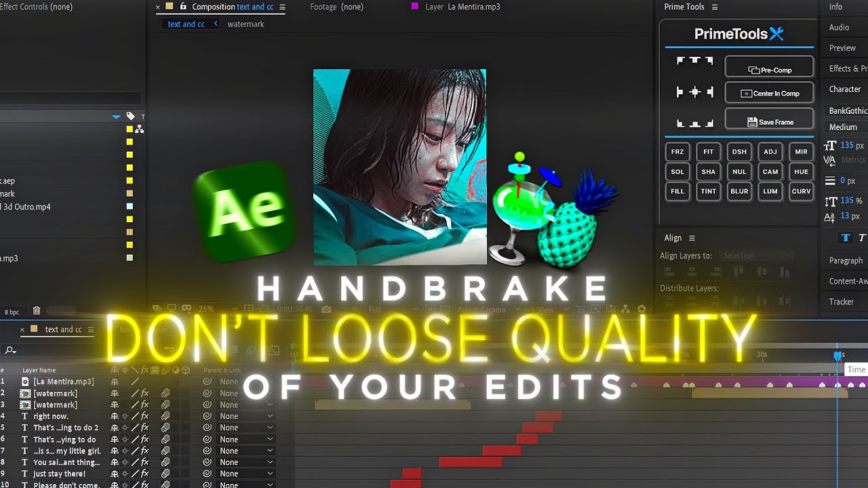The image size is (868, 488).
Task: Click the NUL icon button
Action: tap(739, 171)
